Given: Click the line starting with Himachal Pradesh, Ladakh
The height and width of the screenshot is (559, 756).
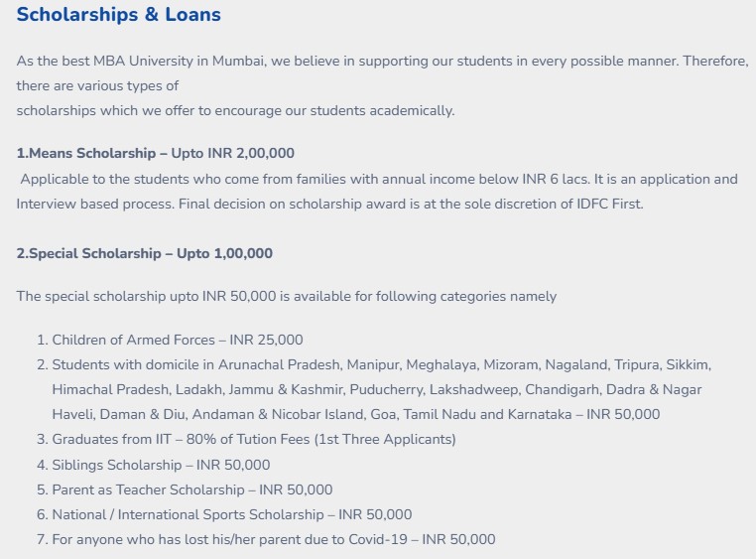Looking at the screenshot, I should pyautogui.click(x=377, y=389).
